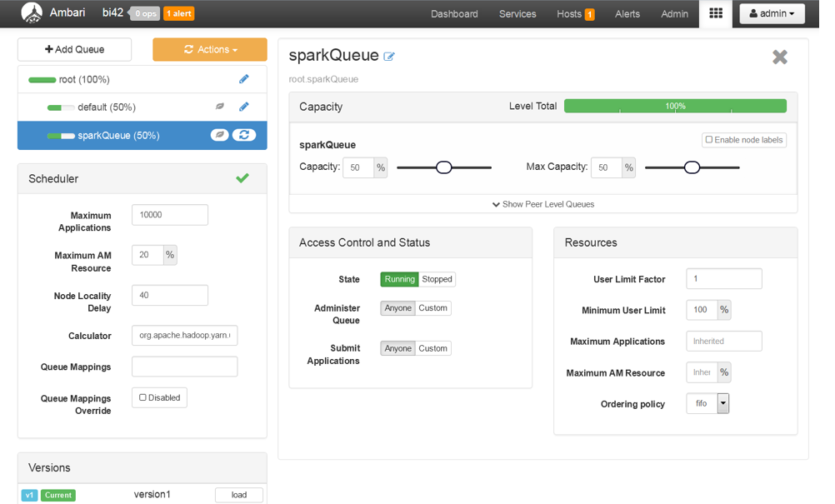Click the Capacity slider handle
The image size is (835, 504).
[443, 167]
